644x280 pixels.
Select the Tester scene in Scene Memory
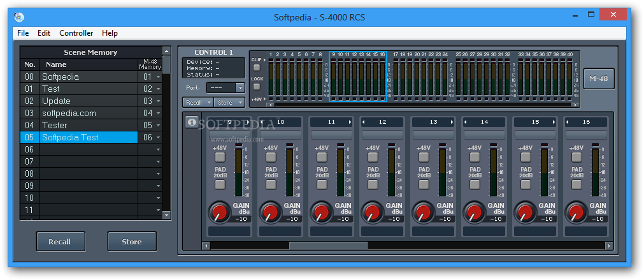click(x=54, y=125)
